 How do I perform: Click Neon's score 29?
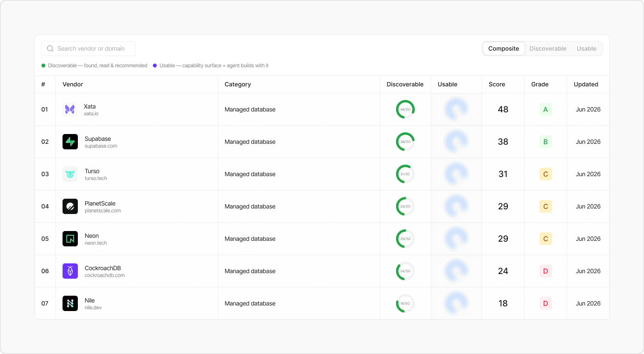[x=503, y=239]
